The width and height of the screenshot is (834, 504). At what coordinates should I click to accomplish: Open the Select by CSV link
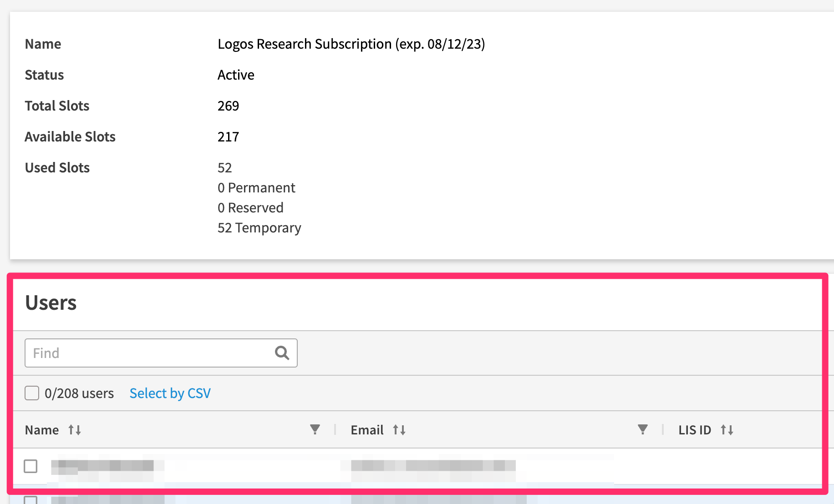coord(170,393)
